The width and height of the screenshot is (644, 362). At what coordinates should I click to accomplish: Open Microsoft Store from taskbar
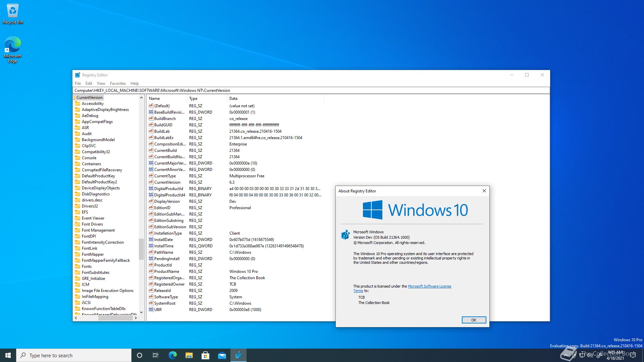click(205, 355)
